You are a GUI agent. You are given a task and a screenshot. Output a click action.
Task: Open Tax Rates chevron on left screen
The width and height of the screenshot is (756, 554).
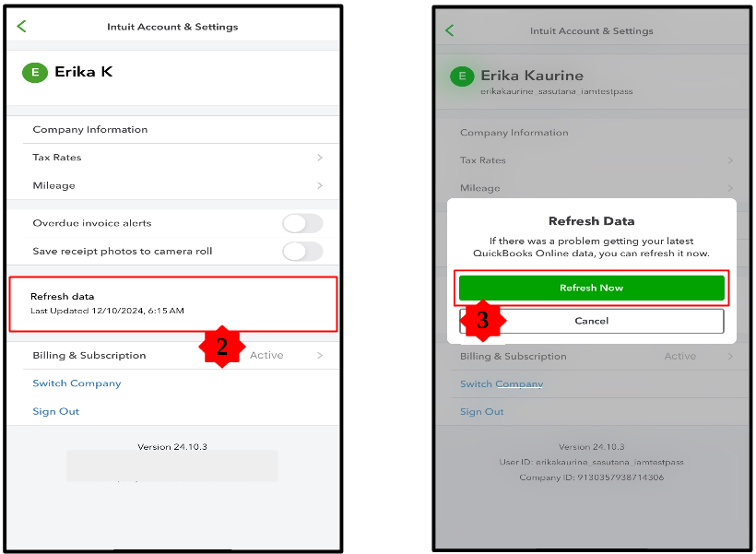pos(320,158)
